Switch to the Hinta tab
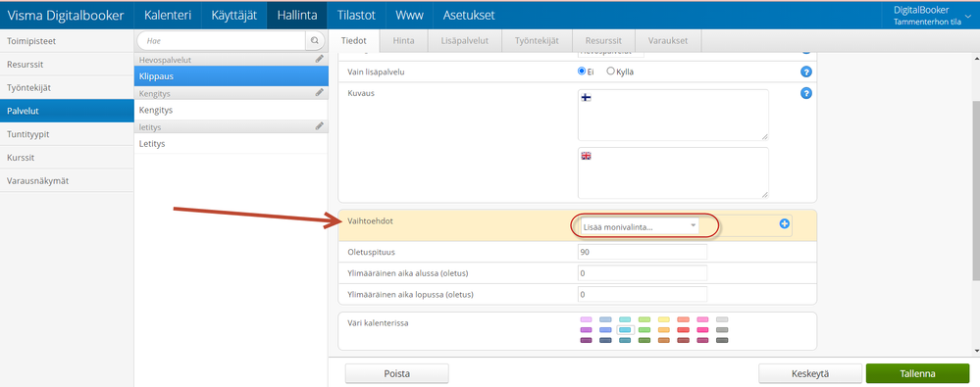 coord(404,40)
